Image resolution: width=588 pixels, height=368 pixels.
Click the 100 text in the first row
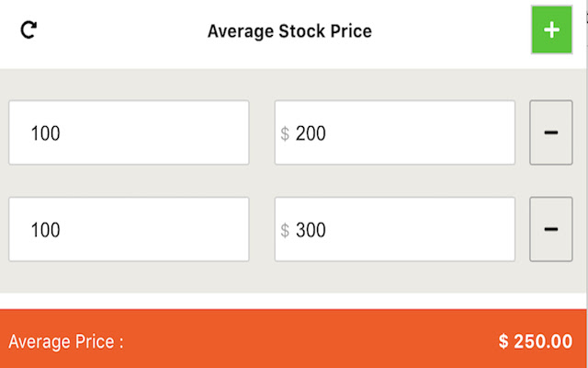pos(45,134)
